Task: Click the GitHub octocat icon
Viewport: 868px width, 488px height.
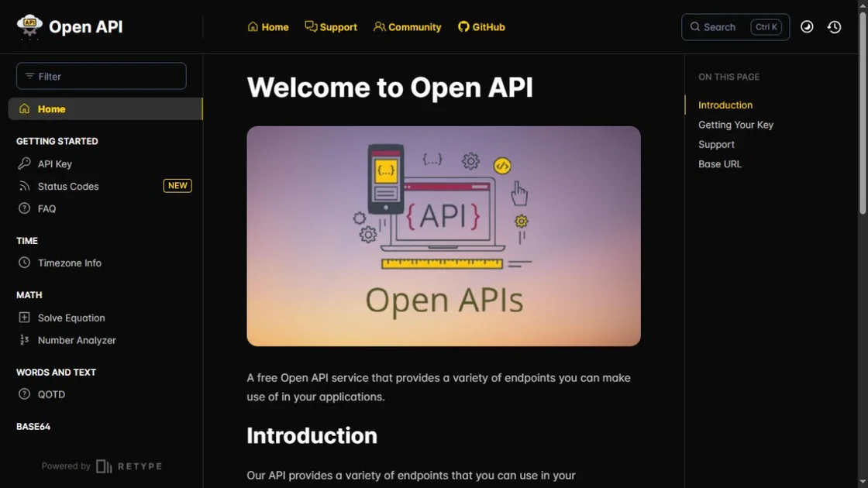Action: [463, 26]
